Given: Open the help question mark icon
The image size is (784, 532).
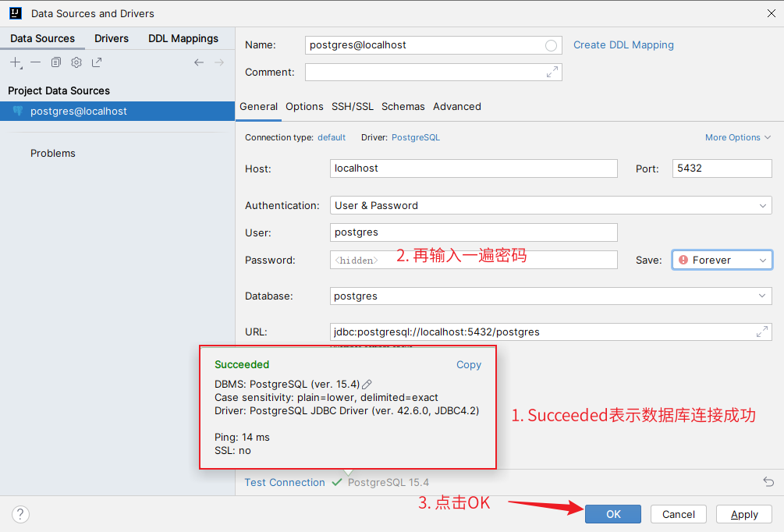Looking at the screenshot, I should [21, 514].
